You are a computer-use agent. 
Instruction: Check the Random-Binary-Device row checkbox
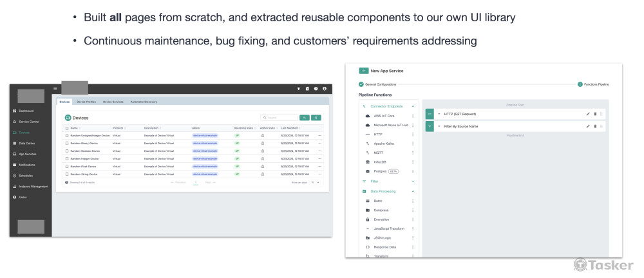67,143
